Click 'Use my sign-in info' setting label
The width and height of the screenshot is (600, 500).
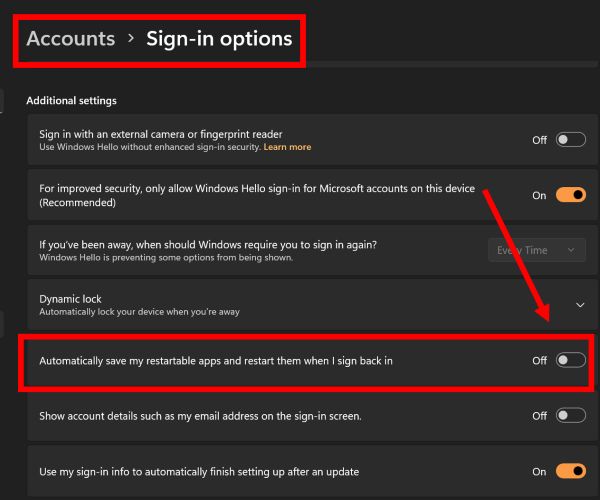click(x=198, y=471)
